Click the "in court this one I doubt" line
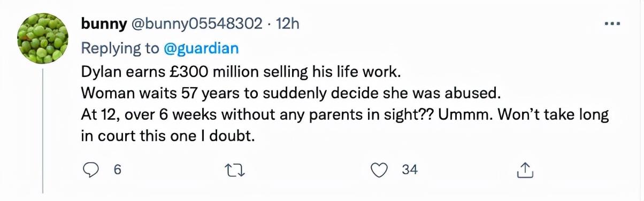The image size is (644, 201). point(166,137)
